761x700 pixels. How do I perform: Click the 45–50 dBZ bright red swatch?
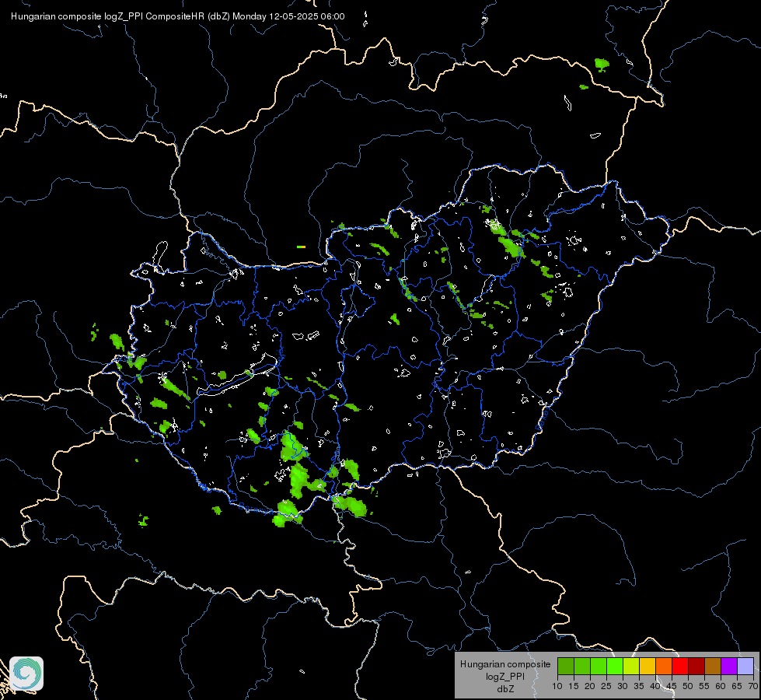680,666
